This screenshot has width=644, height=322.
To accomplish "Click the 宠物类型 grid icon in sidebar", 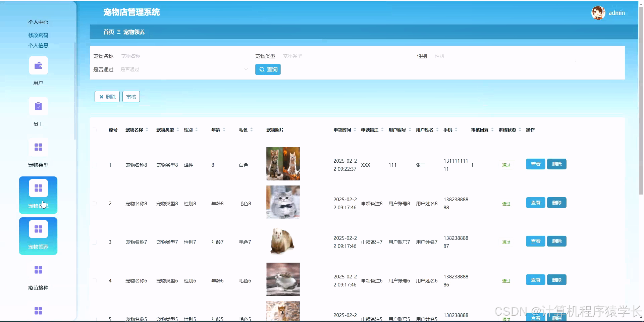I will click(x=38, y=147).
